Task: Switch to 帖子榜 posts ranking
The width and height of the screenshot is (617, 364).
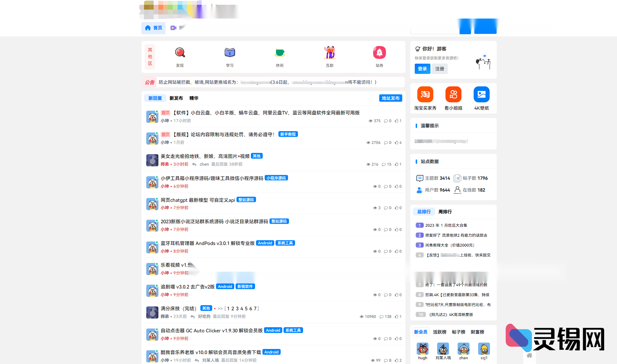Action: [x=458, y=332]
